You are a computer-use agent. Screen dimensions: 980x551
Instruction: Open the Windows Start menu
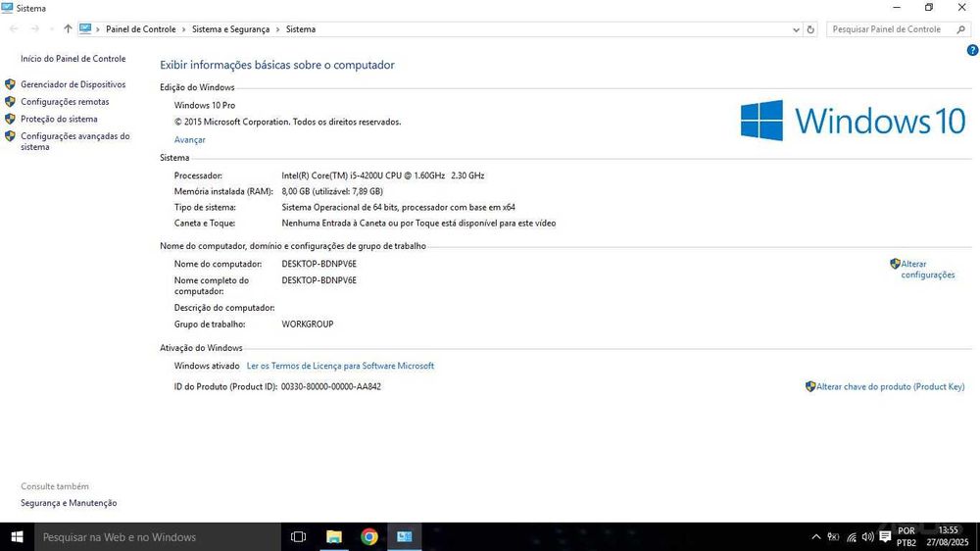pos(17,537)
